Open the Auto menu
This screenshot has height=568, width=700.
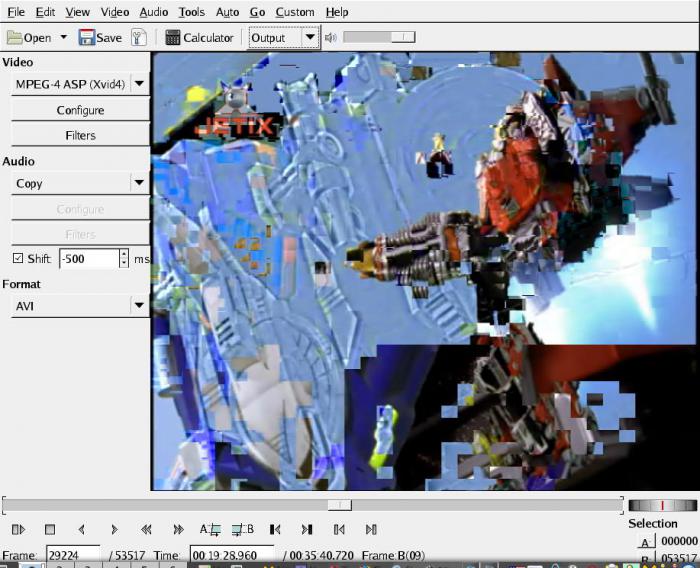click(x=227, y=12)
